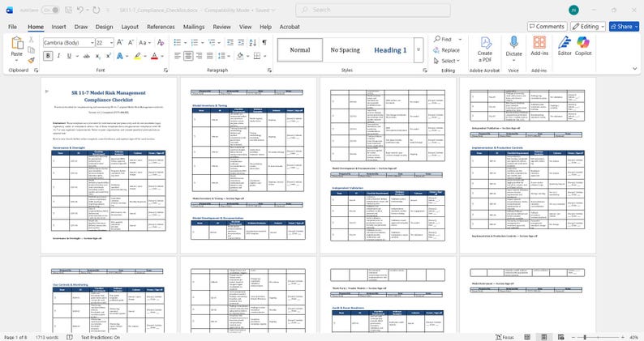This screenshot has width=644, height=341.
Task: Sort text A to Z
Action: [x=252, y=42]
